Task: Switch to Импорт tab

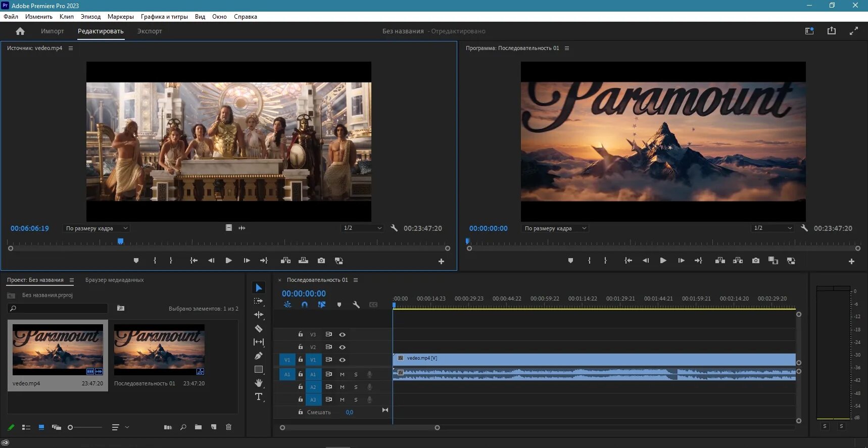Action: tap(53, 31)
